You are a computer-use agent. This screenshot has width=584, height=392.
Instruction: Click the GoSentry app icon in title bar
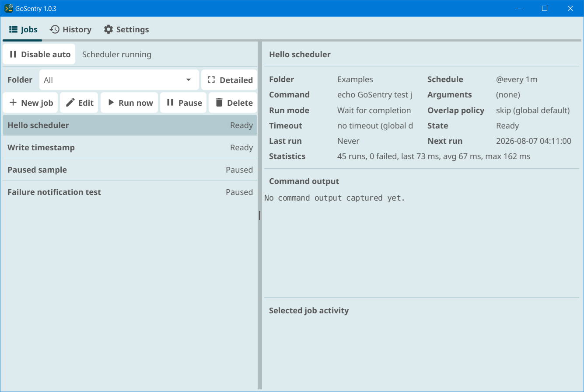click(x=8, y=8)
